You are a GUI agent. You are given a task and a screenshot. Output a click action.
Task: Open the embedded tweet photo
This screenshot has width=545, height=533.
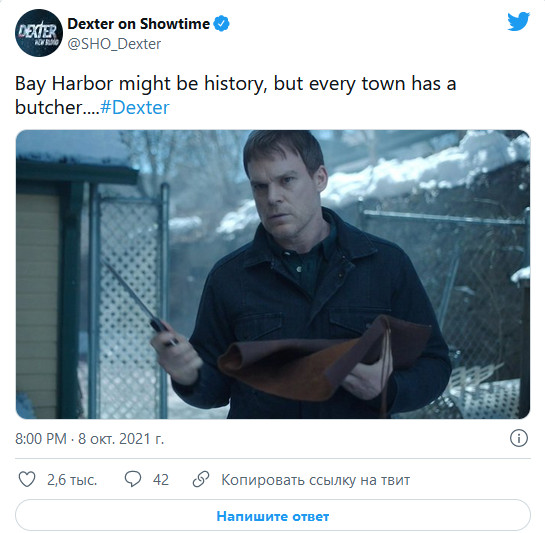coord(273,274)
